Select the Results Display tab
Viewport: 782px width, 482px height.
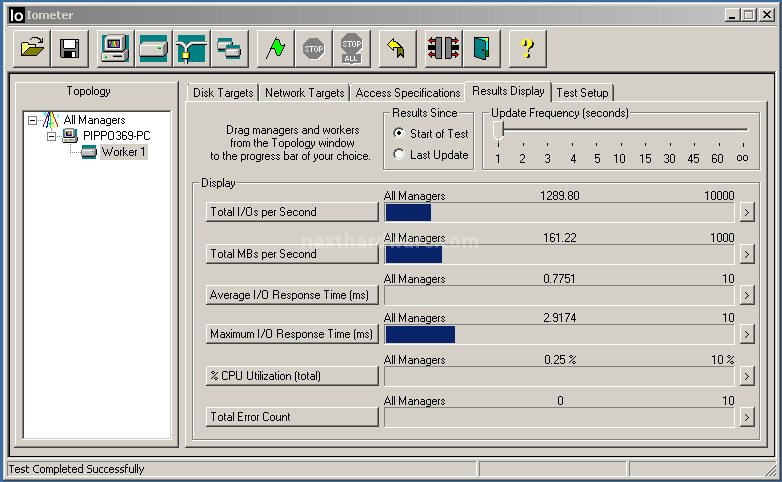(508, 91)
